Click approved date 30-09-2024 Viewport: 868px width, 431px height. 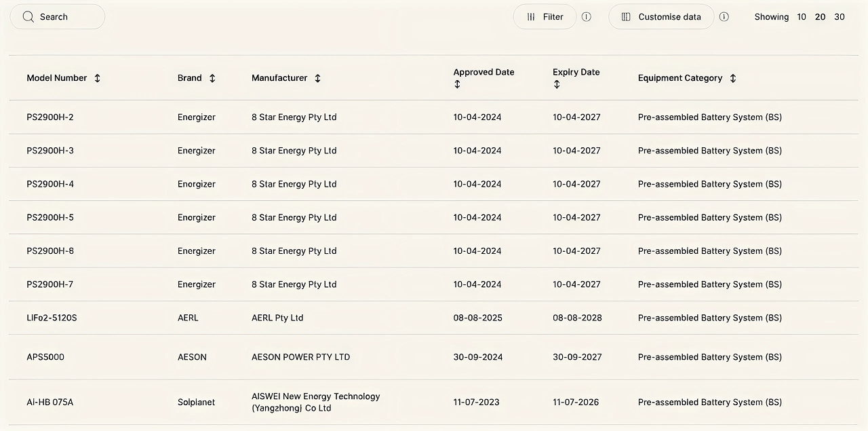(x=478, y=357)
